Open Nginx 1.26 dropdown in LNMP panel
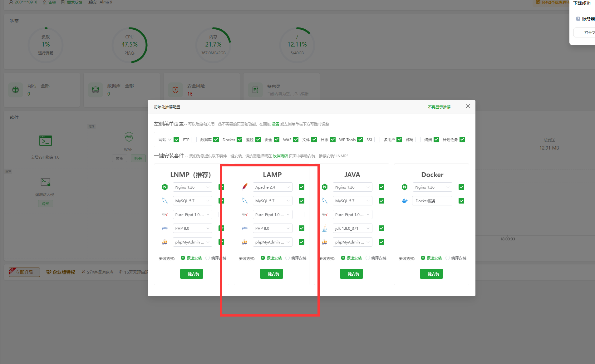This screenshot has height=364, width=595. [193, 187]
